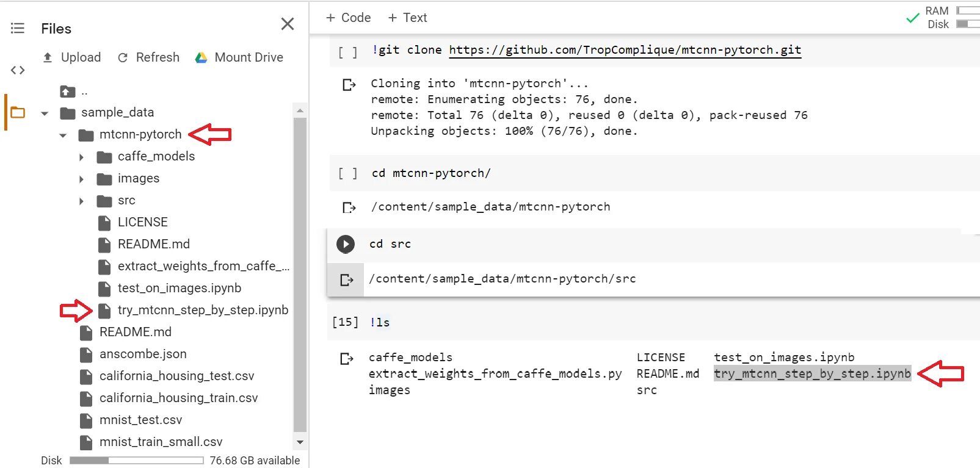The image size is (980, 468).
Task: Expand the src folder arrow
Action: pos(81,201)
